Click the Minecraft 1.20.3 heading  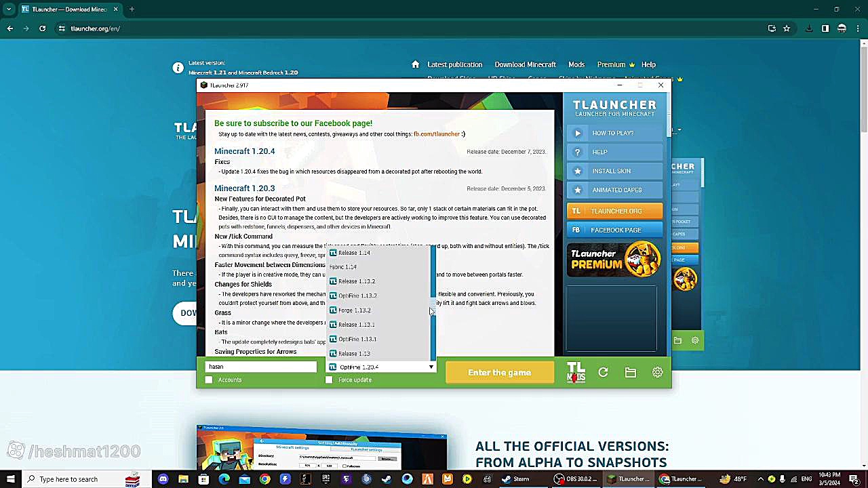click(245, 188)
